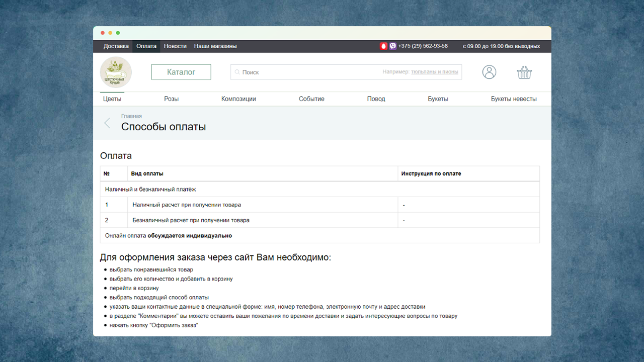The image size is (644, 362).
Task: Click the red mobile operator icon
Action: tap(383, 46)
